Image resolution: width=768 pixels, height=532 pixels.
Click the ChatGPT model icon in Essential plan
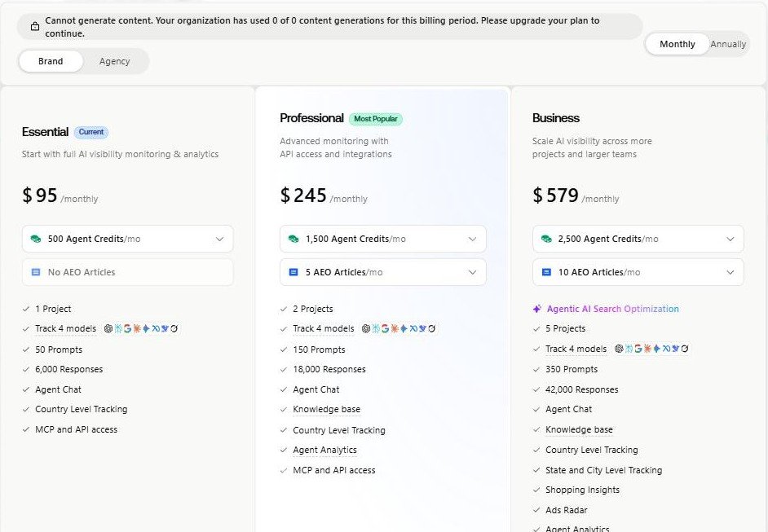[108, 328]
